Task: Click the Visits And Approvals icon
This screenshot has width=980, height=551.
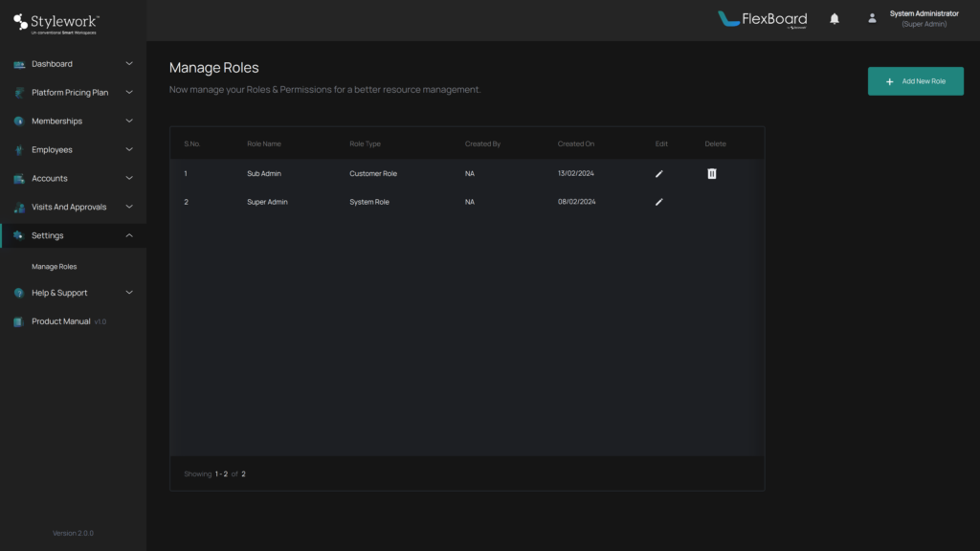Action: click(19, 207)
